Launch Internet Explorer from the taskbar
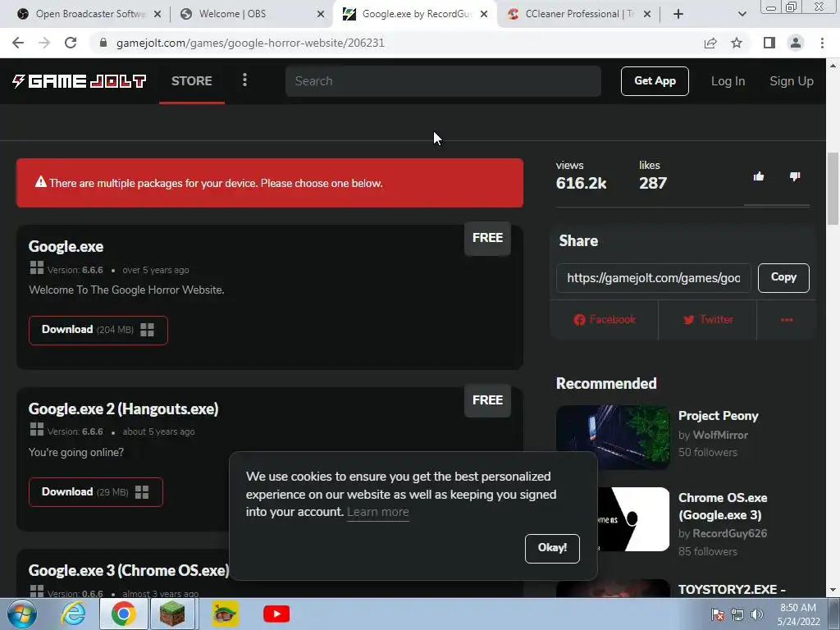 pyautogui.click(x=73, y=614)
